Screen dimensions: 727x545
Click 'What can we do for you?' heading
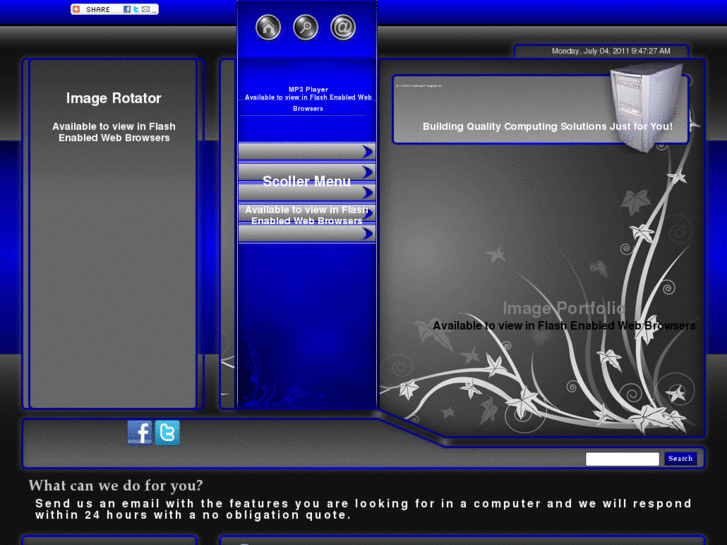[115, 485]
